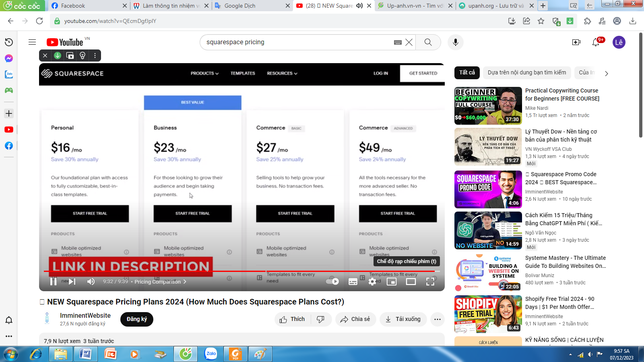Image resolution: width=644 pixels, height=362 pixels.
Task: Open the on-screen keyboard icon in search
Action: 398,42
